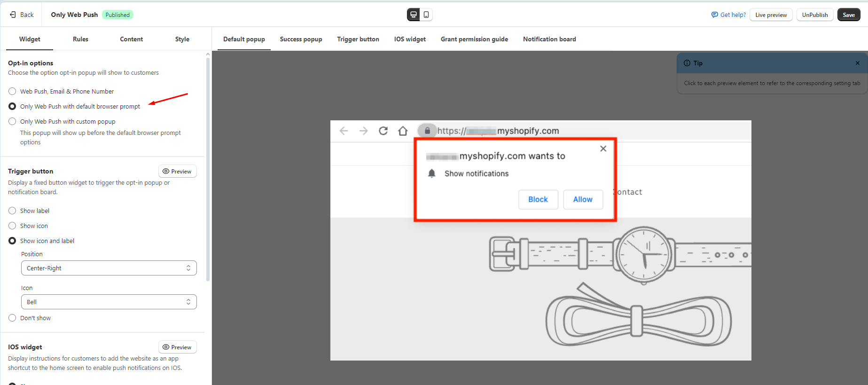Click the padlock icon in preview address bar
868x385 pixels.
tap(427, 131)
